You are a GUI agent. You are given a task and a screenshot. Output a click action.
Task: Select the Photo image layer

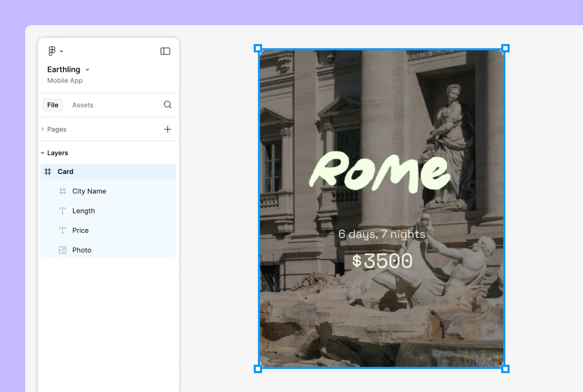tap(108, 250)
